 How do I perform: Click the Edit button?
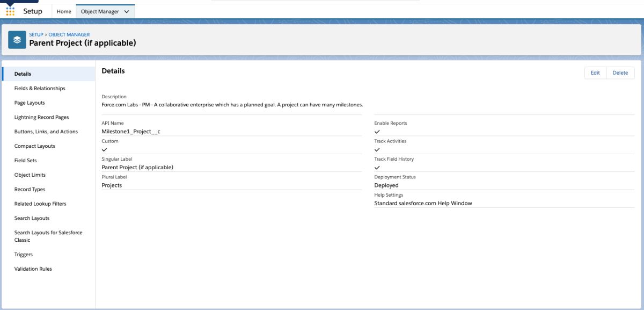click(x=595, y=73)
